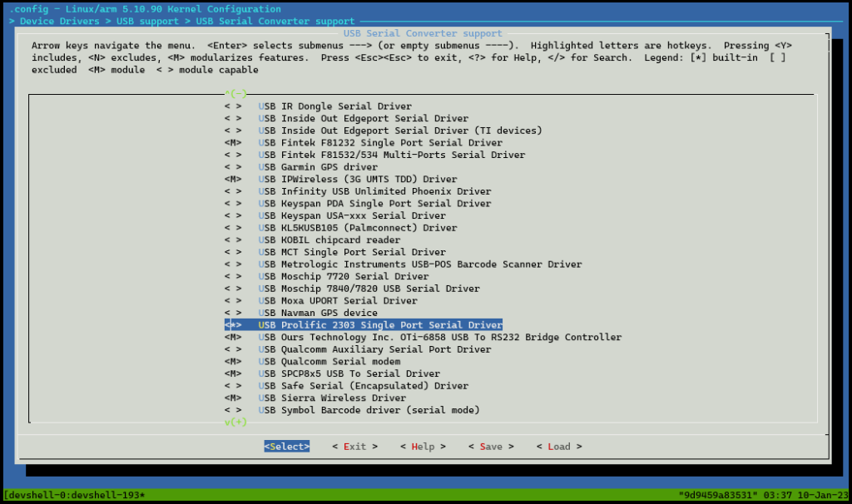Select USB Safe Serial (Encapsulated) Driver

346,386
